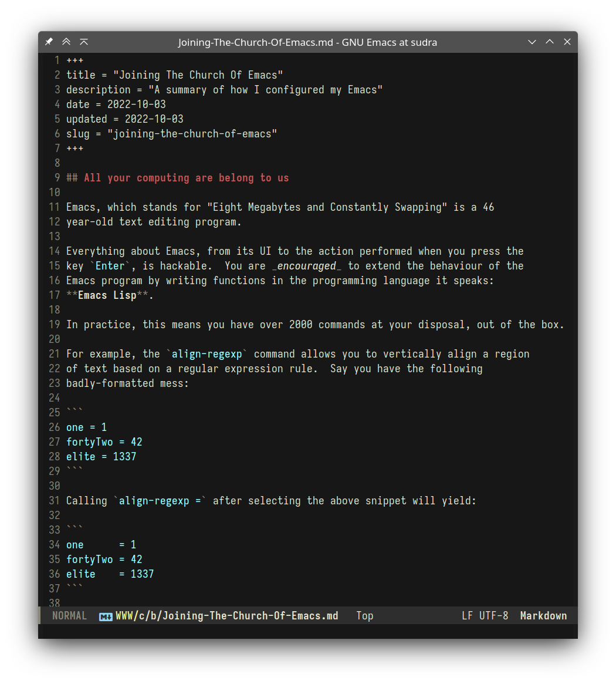The height and width of the screenshot is (684, 616).
Task: Click the italic word _encouraged_
Action: coord(306,266)
